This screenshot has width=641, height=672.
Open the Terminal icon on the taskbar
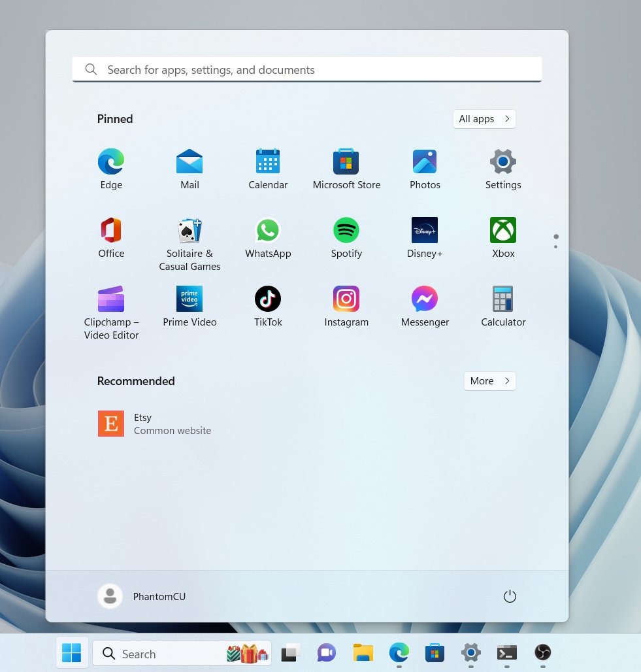507,652
